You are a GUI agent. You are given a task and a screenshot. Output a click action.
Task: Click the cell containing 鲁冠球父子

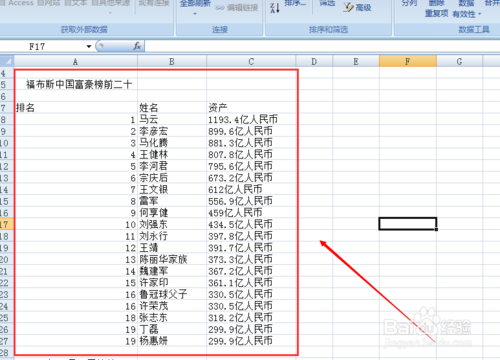click(172, 294)
